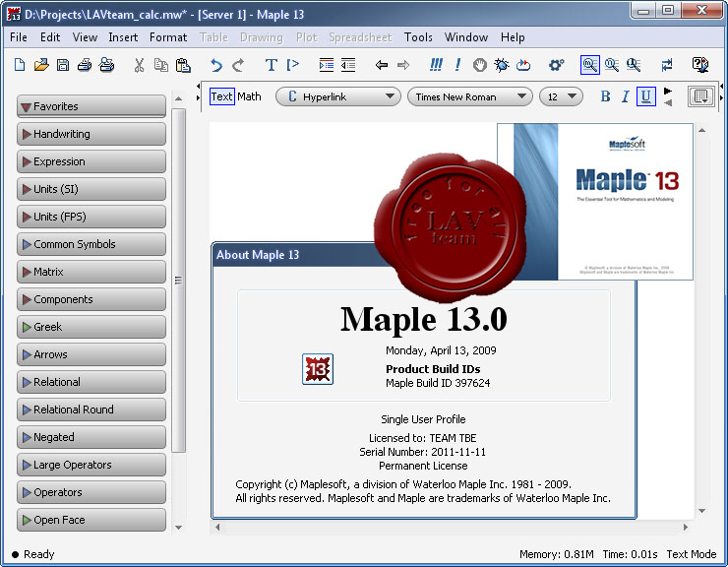Screen dimensions: 728x567
Task: Expand the Arrows palette
Action: (91, 354)
